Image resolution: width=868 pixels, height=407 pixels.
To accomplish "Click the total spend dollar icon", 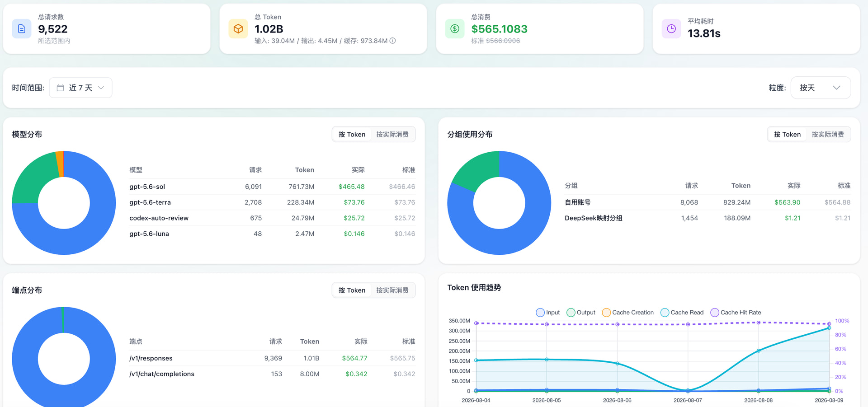I will coord(455,29).
